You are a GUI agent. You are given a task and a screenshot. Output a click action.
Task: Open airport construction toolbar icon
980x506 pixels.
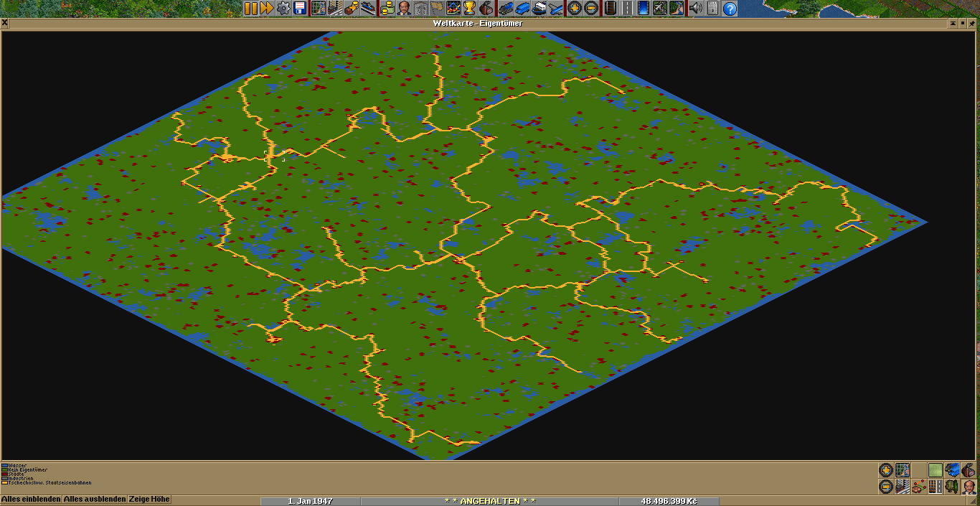pos(659,9)
